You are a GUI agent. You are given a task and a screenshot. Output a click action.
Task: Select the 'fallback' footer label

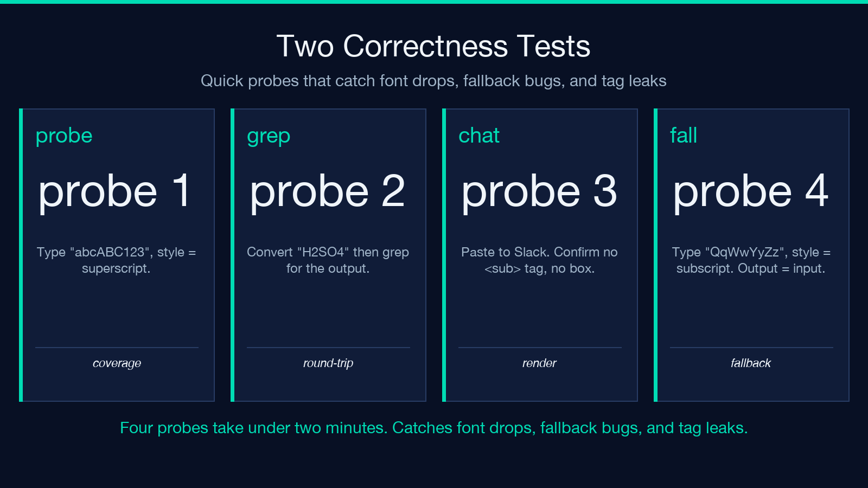click(x=751, y=363)
